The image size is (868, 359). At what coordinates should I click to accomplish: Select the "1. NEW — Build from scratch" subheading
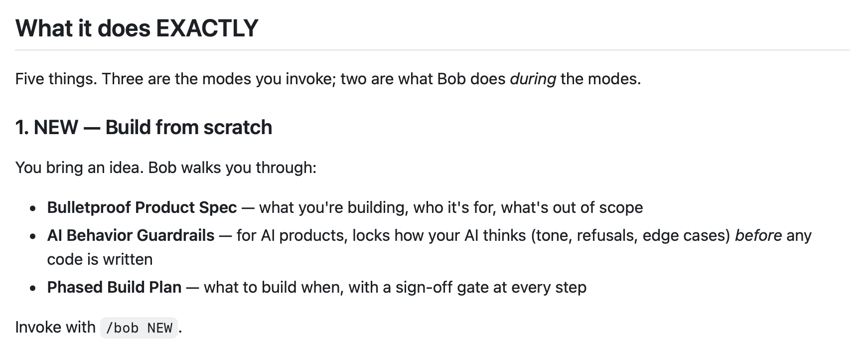click(144, 128)
